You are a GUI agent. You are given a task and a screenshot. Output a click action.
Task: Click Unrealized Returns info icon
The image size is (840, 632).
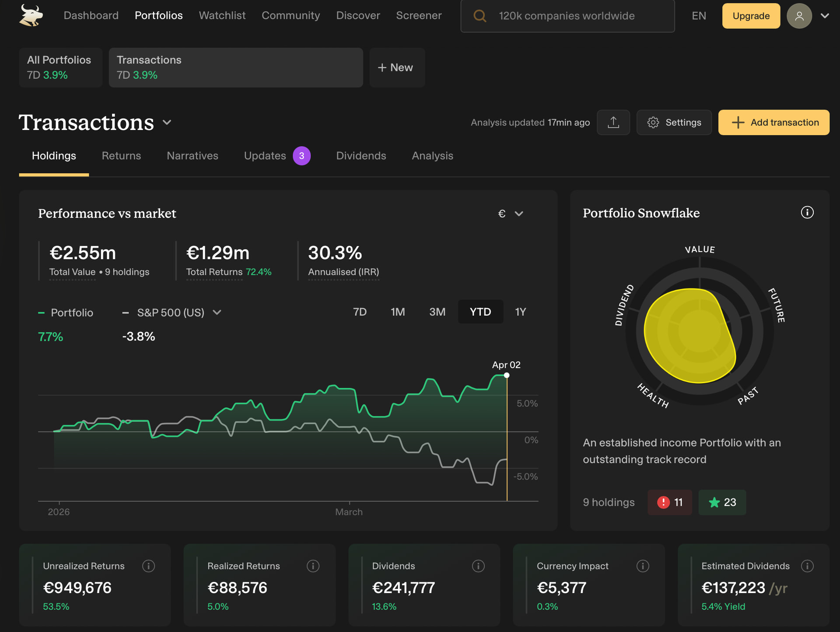point(148,566)
